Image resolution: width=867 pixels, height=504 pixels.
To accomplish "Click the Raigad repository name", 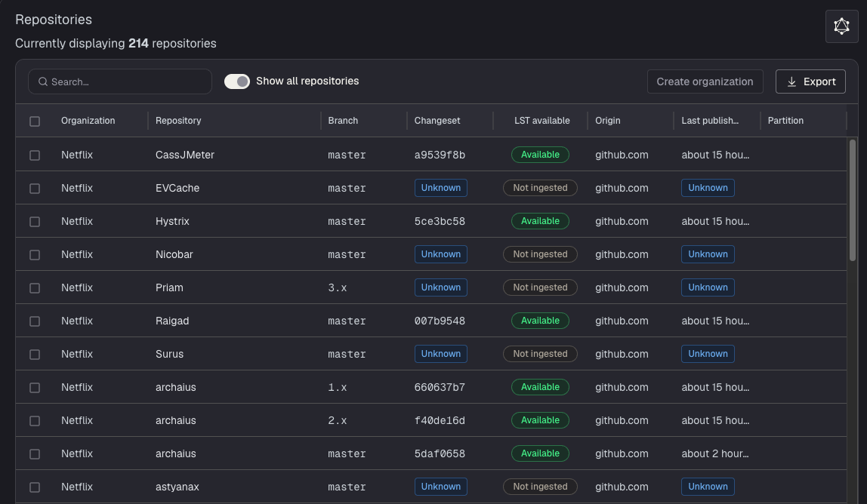I will coord(172,321).
